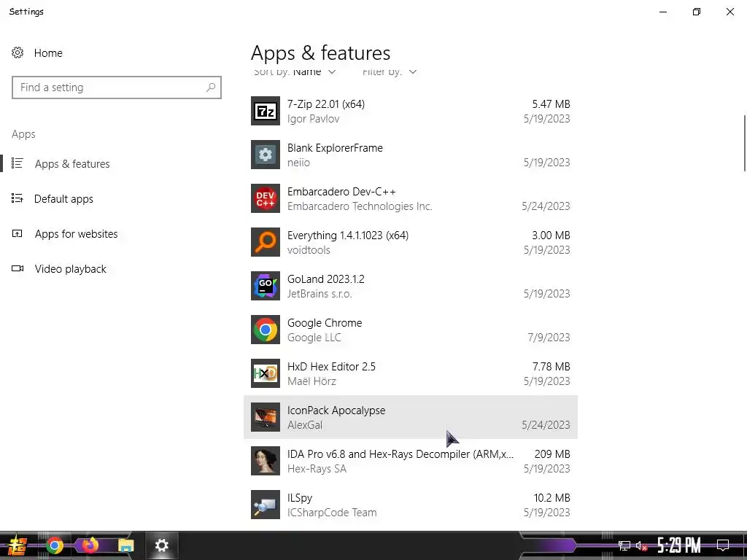
Task: Click the 3.00 MB size value
Action: click(551, 236)
